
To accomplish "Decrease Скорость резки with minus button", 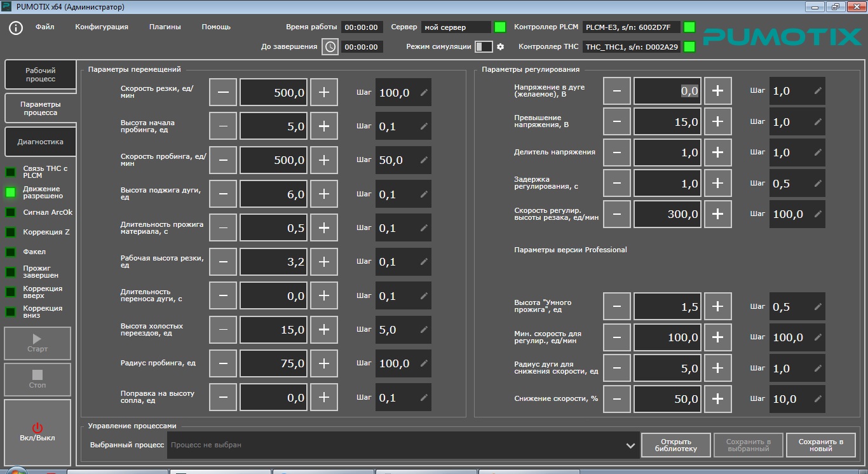I will point(223,93).
